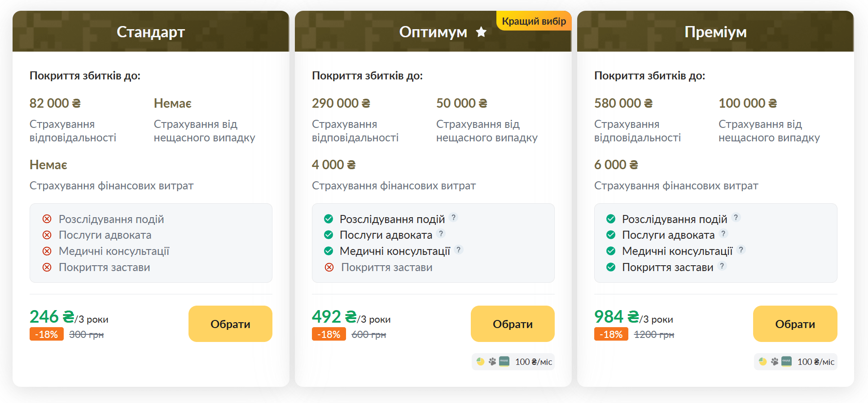The image size is (868, 403).
Task: Click the green check beside Покриття застави in Преміум
Action: pyautogui.click(x=611, y=267)
